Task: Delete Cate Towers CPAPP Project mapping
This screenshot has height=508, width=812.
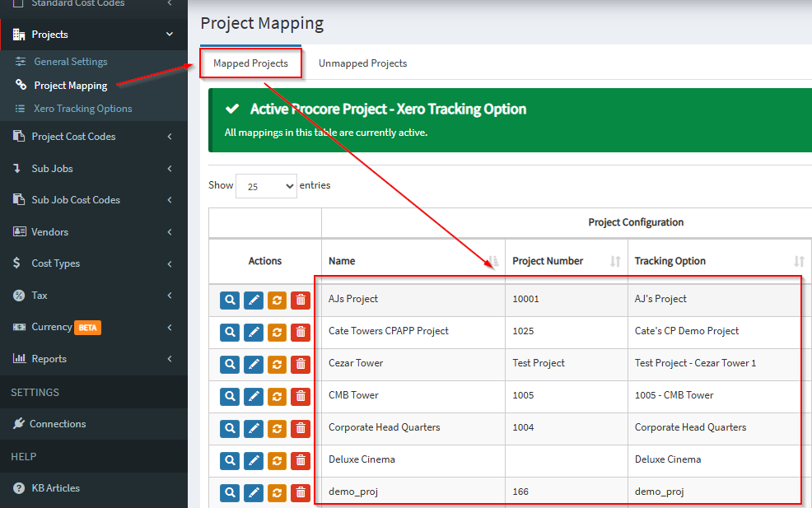Action: (x=301, y=333)
